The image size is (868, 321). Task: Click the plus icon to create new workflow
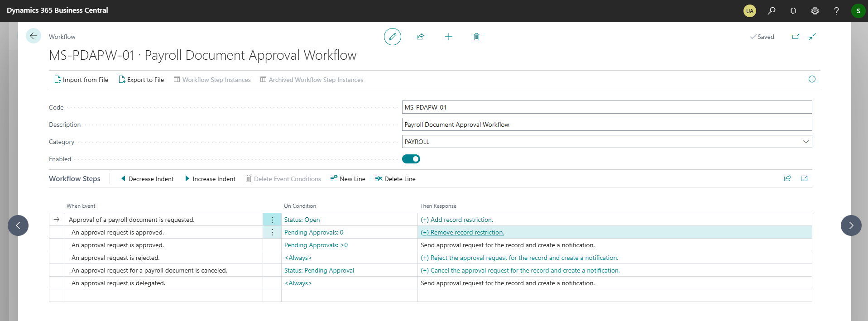pos(448,37)
